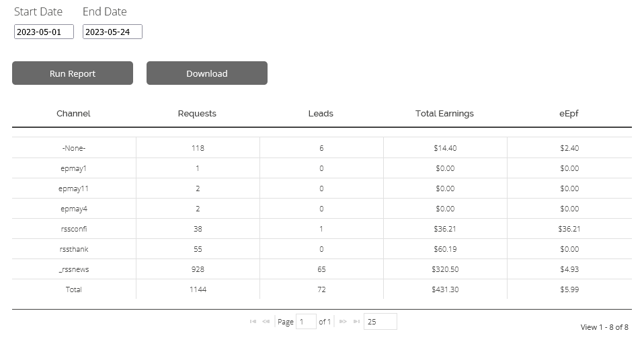Click previous page pager icon
This screenshot has width=644, height=346.
click(266, 321)
